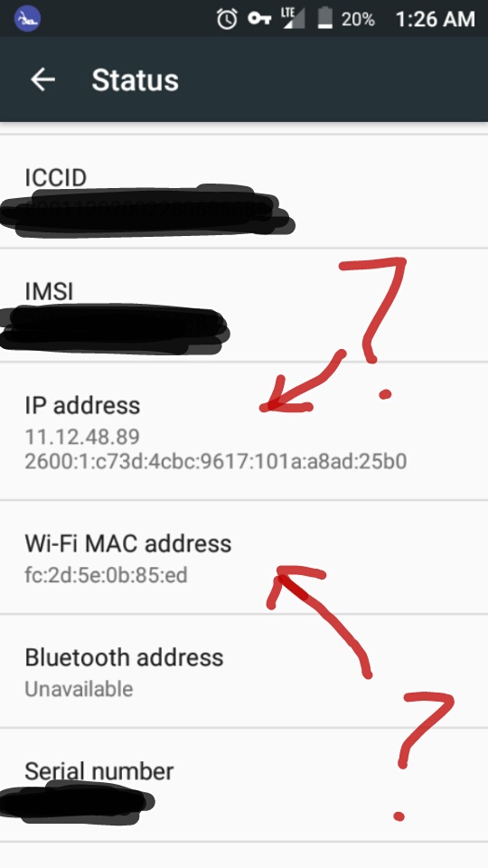Tap the round notification app icon at top left
The height and width of the screenshot is (868, 488).
pos(26,19)
